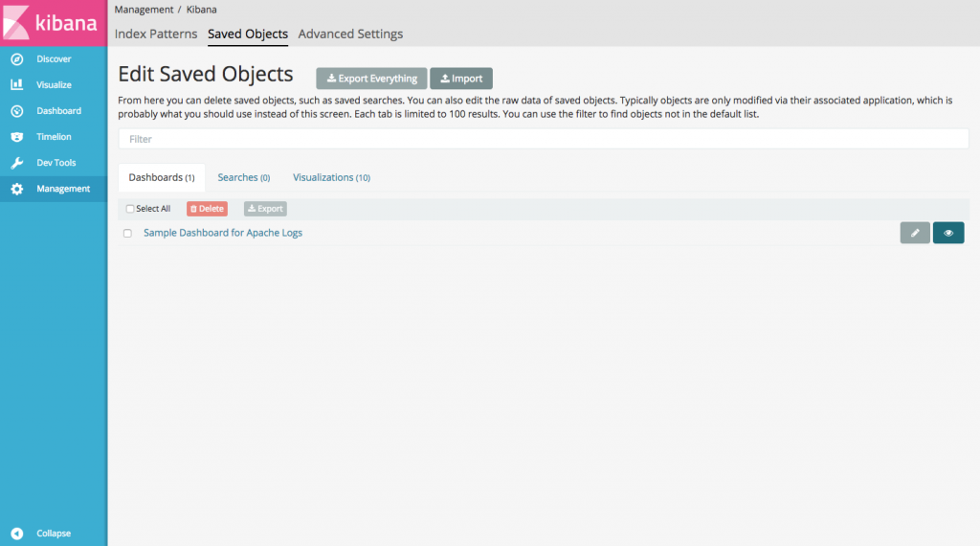Viewport: 980px width, 546px height.
Task: Focus the Filter input field
Action: click(x=544, y=139)
